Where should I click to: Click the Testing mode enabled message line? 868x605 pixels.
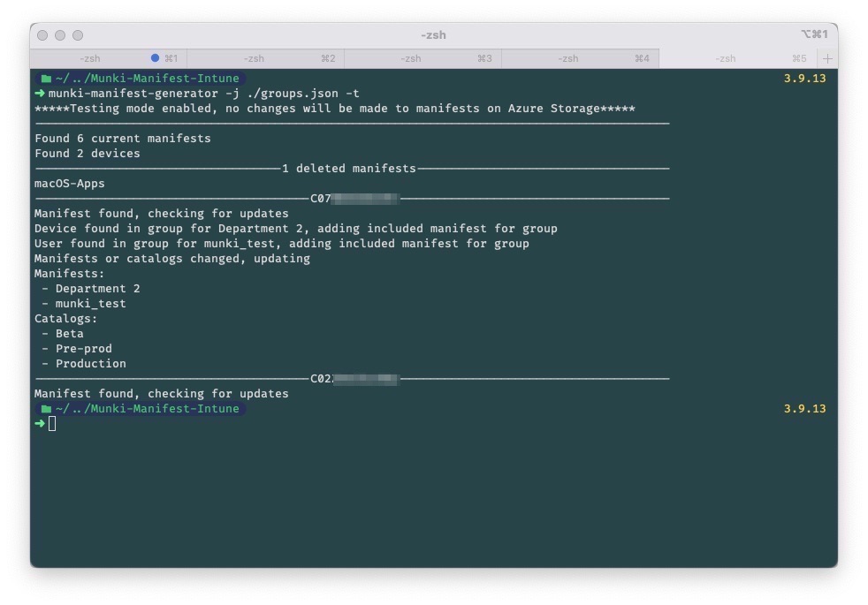click(x=335, y=109)
